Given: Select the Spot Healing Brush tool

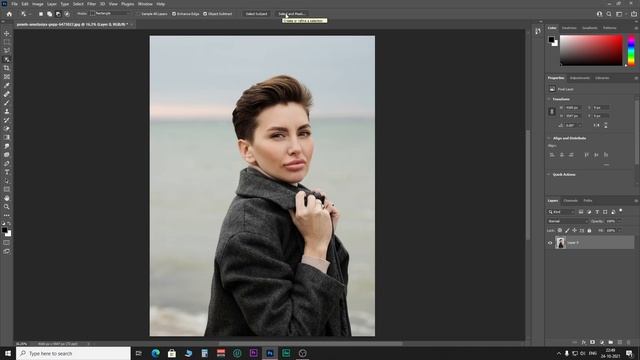Looking at the screenshot, I should click(x=7, y=94).
